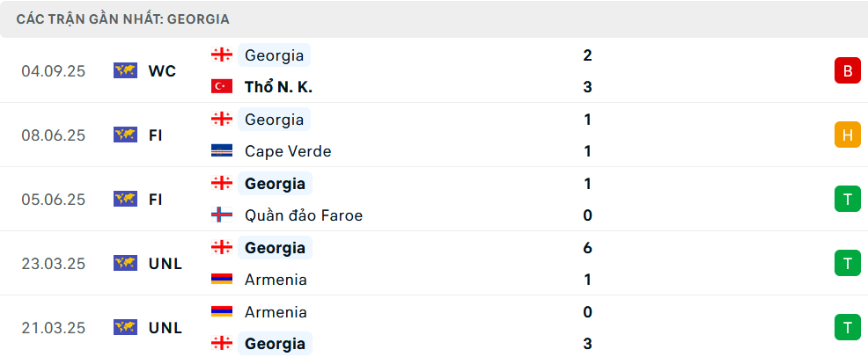Open the Cape Verde team link
This screenshot has height=357, width=868.
click(288, 151)
